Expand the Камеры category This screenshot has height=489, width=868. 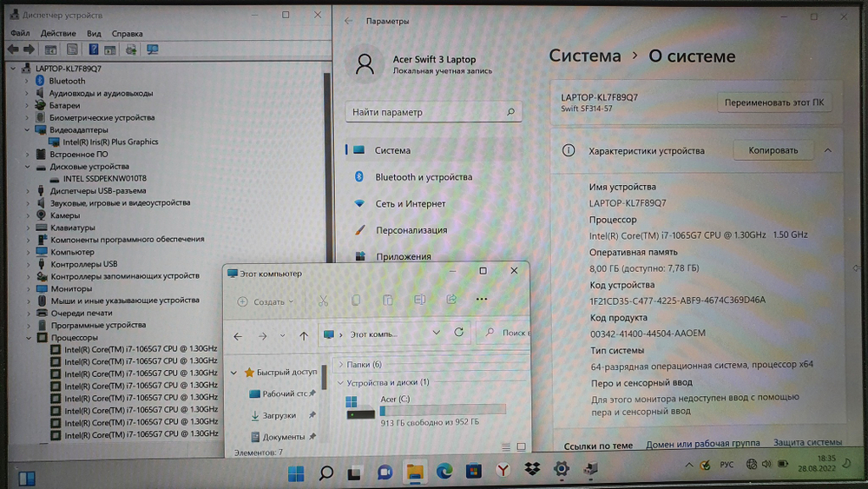tap(27, 215)
